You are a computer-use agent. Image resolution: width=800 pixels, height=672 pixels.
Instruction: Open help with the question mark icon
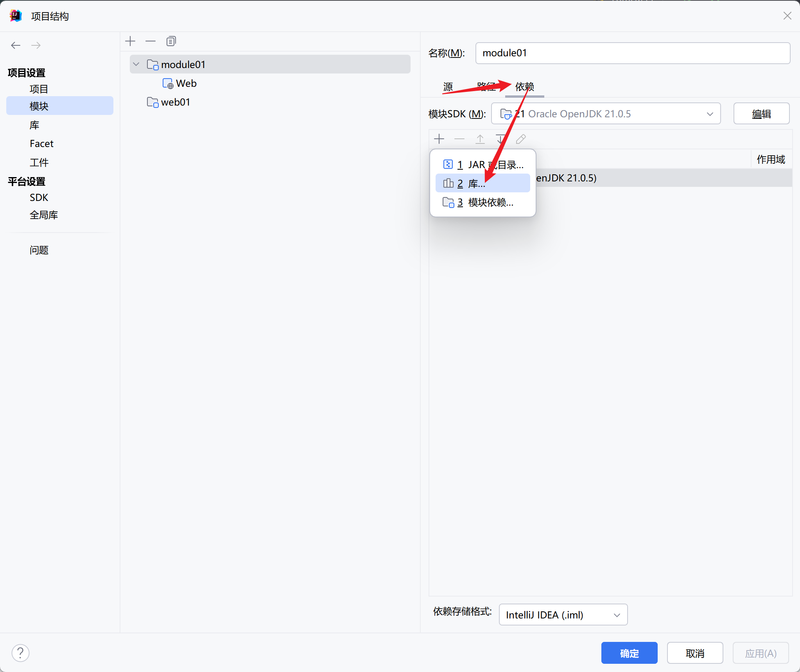point(20,653)
